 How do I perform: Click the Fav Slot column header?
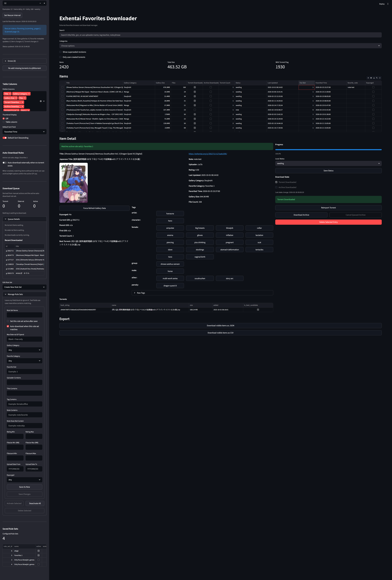pos(306,83)
